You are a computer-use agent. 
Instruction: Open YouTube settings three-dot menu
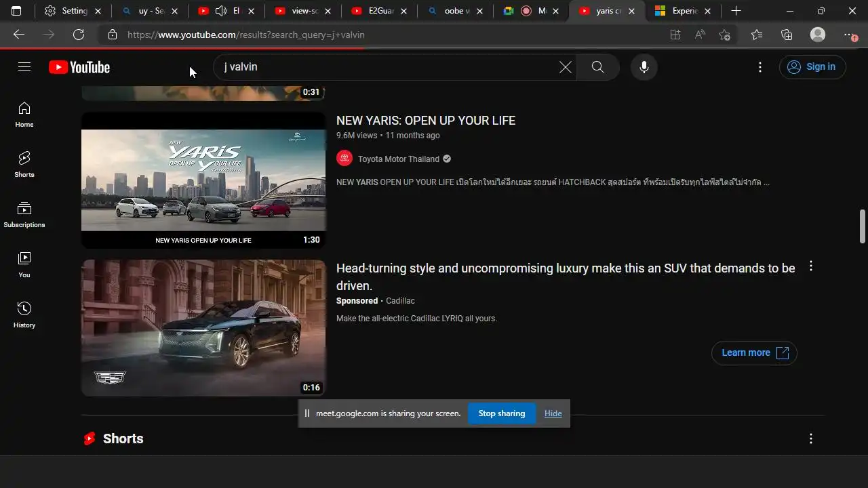[760, 67]
